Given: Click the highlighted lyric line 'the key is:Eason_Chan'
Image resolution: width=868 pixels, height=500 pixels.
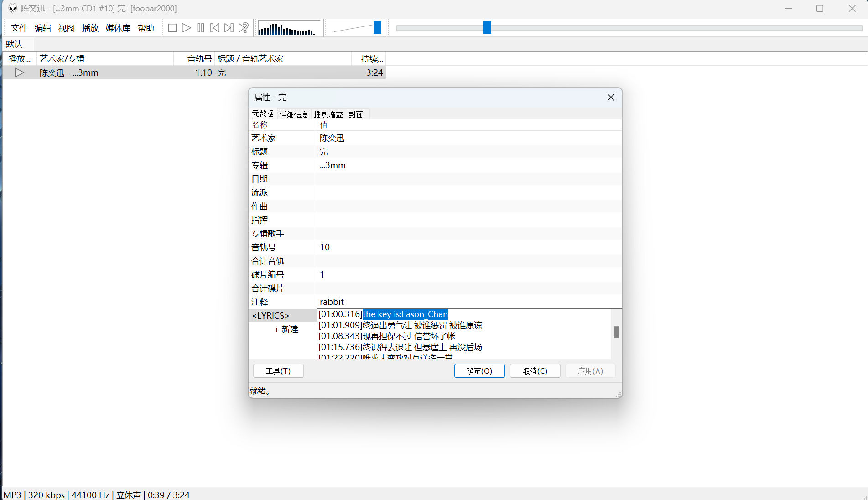Looking at the screenshot, I should (x=405, y=314).
